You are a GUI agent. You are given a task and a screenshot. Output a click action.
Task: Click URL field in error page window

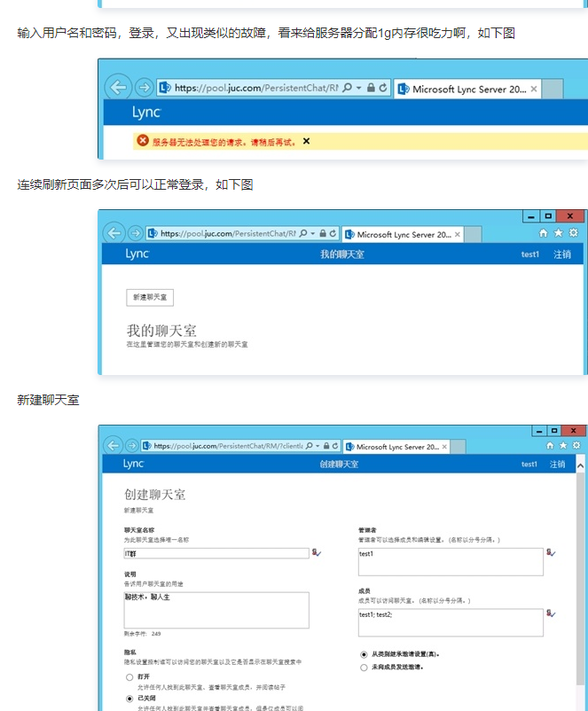click(x=257, y=88)
